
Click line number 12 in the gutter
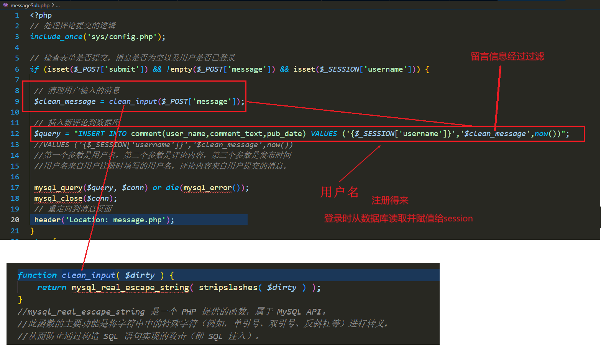pos(15,134)
